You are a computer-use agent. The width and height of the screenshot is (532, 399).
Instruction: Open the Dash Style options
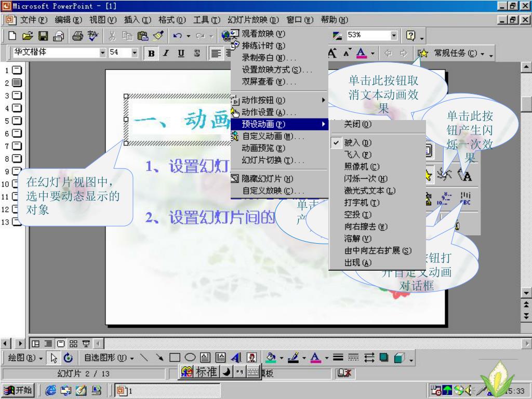click(x=353, y=357)
